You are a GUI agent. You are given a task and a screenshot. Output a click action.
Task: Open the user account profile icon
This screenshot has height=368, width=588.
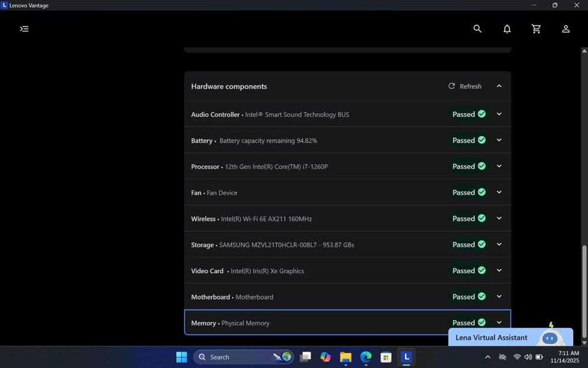click(566, 29)
